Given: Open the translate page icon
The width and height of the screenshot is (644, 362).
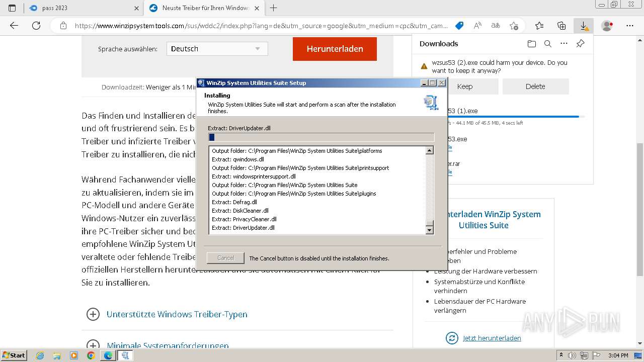Looking at the screenshot, I should 496,26.
